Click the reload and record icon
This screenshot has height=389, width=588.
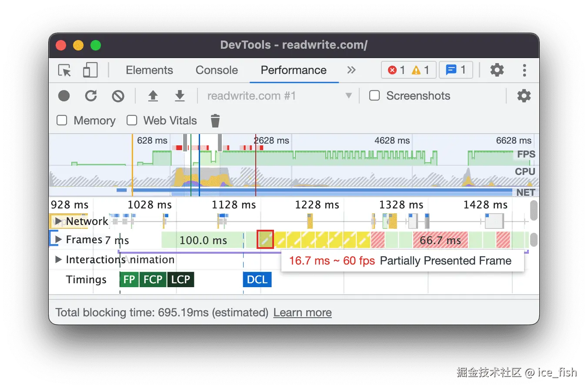[x=91, y=96]
